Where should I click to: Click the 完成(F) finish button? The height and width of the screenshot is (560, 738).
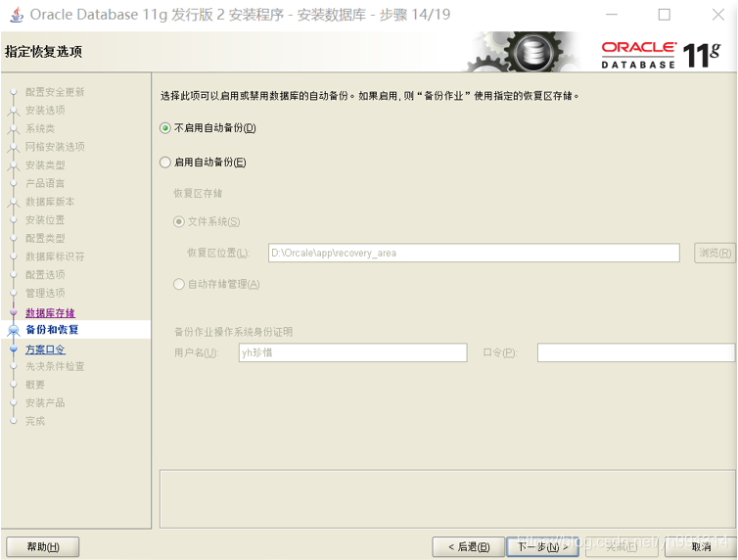pos(622,547)
